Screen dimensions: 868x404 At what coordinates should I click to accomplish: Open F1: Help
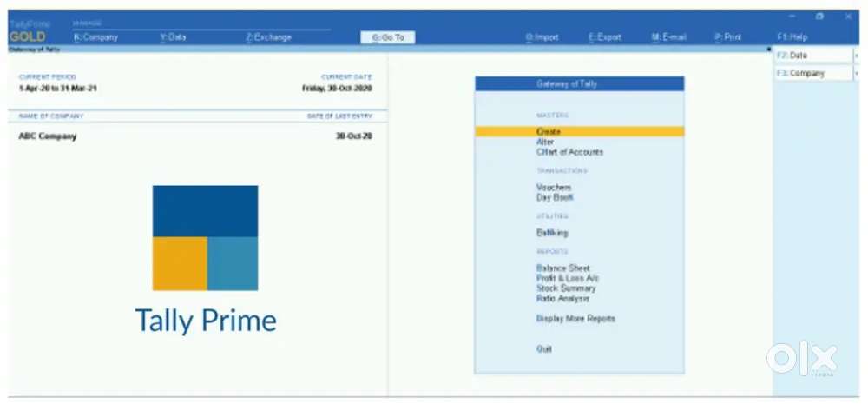[791, 37]
